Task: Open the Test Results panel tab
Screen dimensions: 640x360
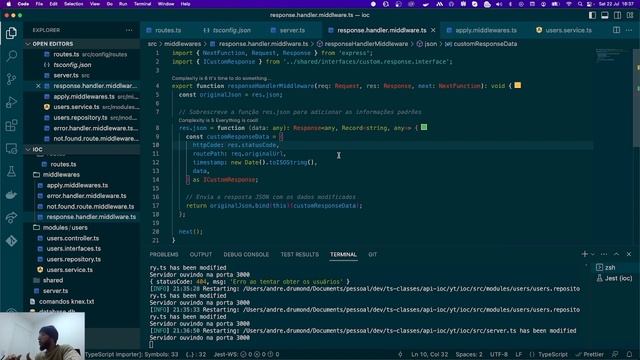Action: tap(300, 254)
